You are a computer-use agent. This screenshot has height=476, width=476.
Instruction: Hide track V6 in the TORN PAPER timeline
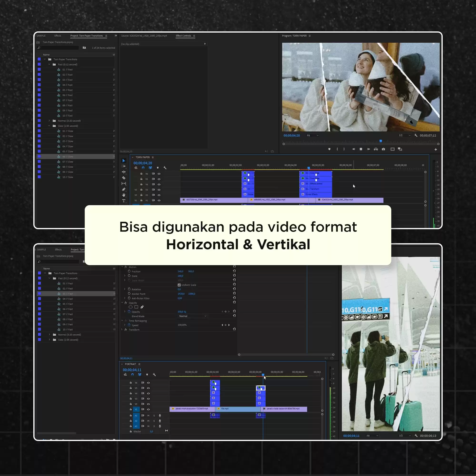[159, 174]
